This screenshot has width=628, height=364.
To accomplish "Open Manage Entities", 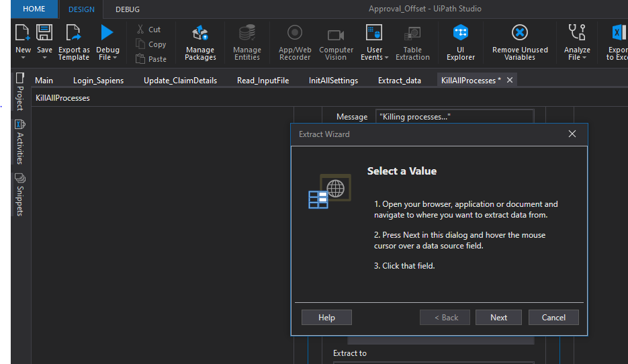I will (x=247, y=42).
